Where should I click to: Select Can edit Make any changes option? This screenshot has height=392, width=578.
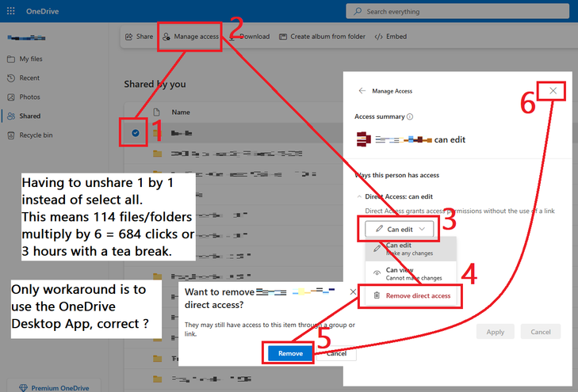tap(411, 249)
